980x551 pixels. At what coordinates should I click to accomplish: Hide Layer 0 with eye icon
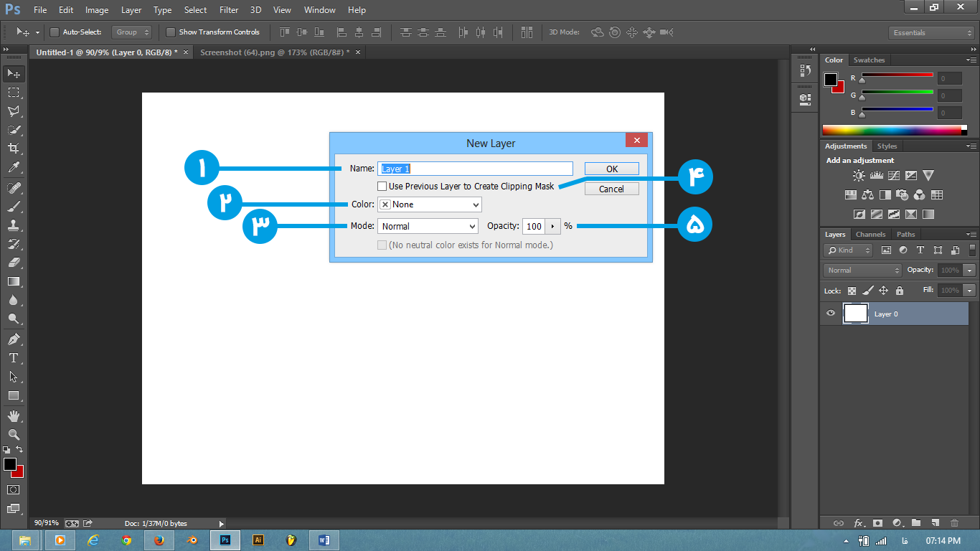click(831, 314)
